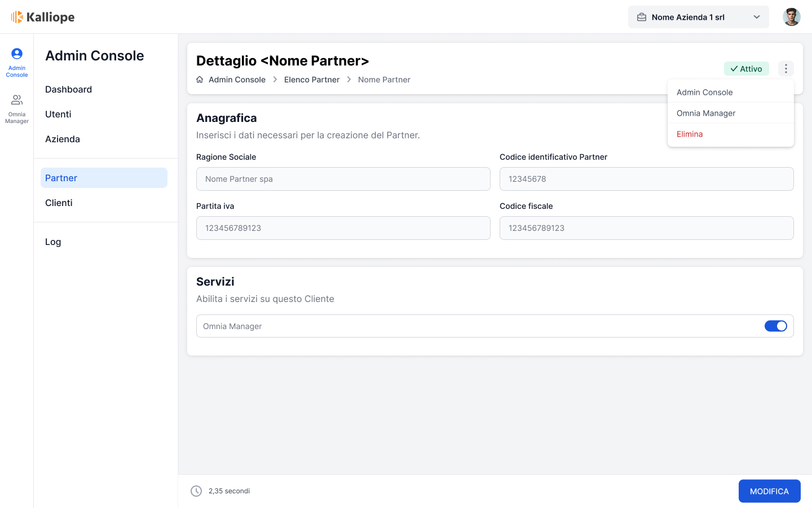Click the briefcase icon beside company name
This screenshot has height=508, width=812.
(x=642, y=17)
